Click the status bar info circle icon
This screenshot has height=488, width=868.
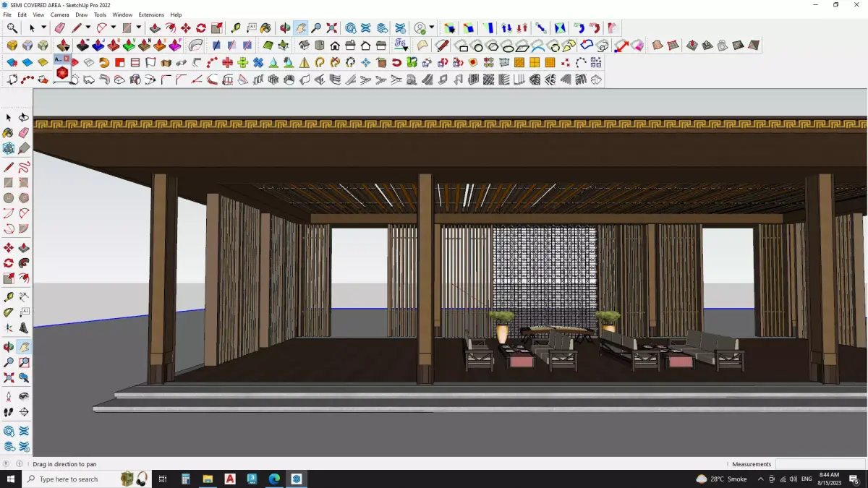coord(7,464)
